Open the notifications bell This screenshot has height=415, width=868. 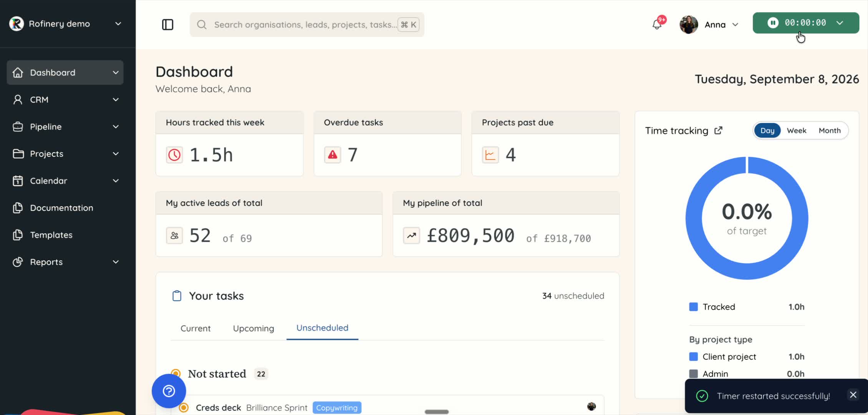click(x=657, y=25)
